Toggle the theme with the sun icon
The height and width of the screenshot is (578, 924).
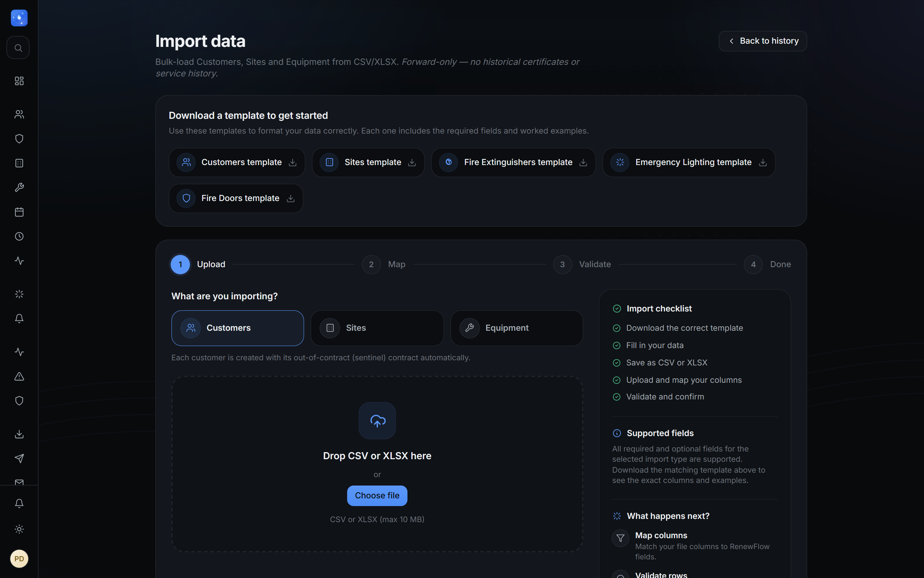point(19,529)
